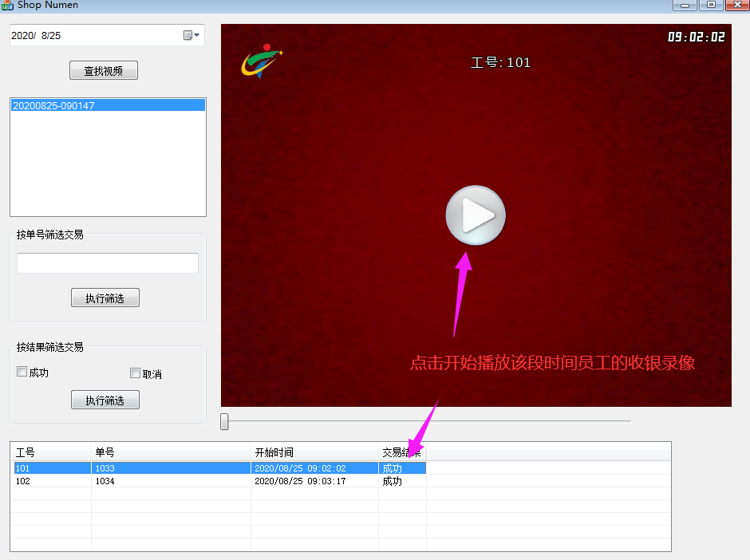Viewport: 750px width, 560px height.
Task: Click the video progress slider handle
Action: 224,421
